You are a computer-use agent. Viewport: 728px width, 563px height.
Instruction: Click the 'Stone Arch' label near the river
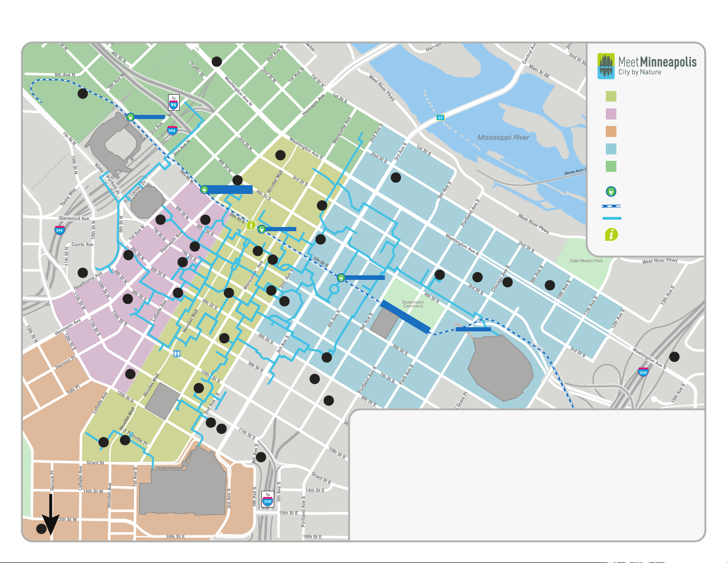point(575,172)
